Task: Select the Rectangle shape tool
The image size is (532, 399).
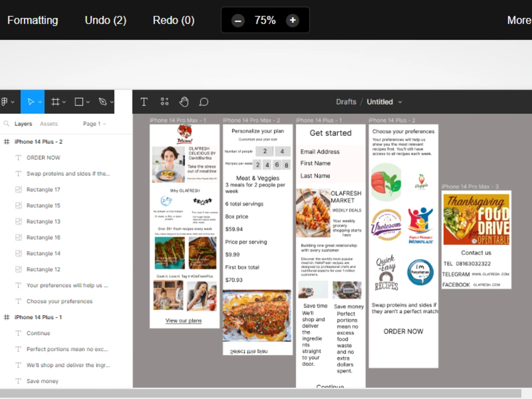Action: click(79, 102)
